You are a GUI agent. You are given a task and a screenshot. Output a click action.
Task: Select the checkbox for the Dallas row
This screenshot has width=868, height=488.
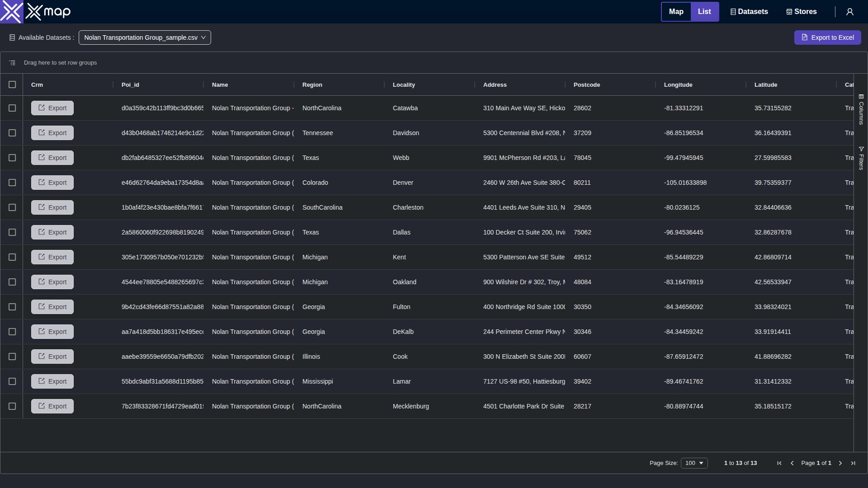pos(12,232)
